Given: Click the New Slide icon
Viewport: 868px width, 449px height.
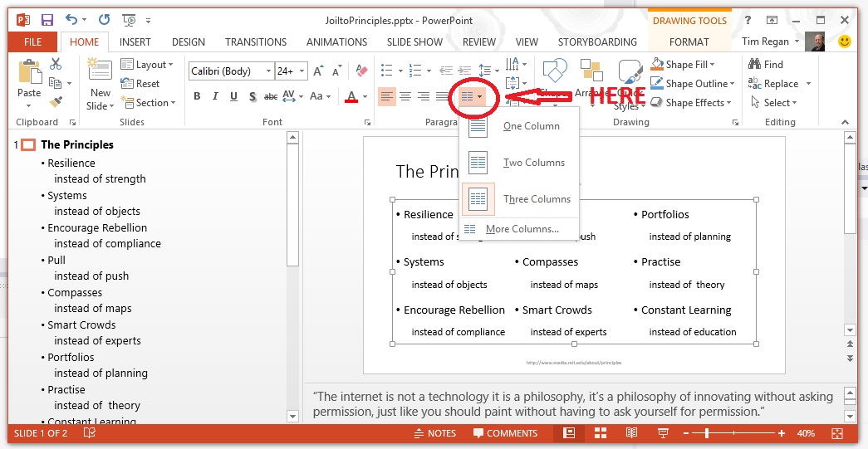Looking at the screenshot, I should [x=100, y=69].
